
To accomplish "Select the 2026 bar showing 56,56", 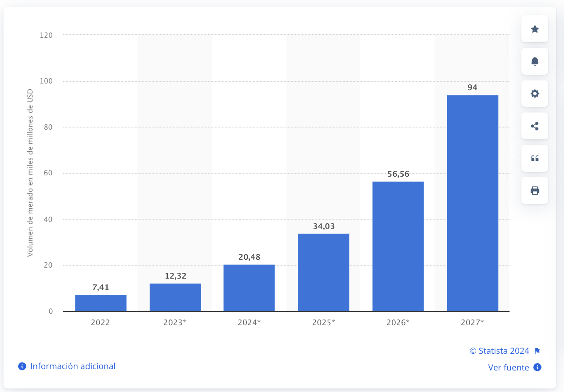I will [398, 247].
